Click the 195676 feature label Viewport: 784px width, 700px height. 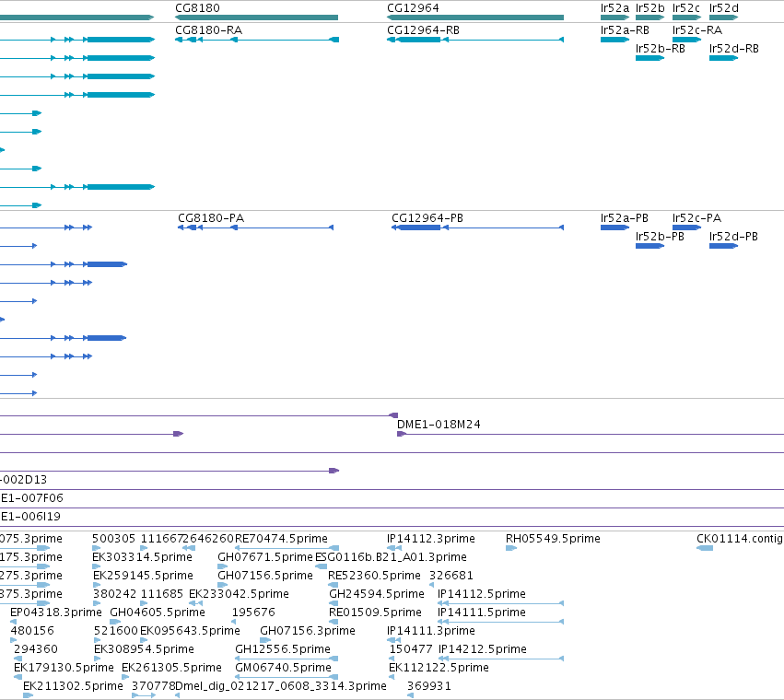click(253, 612)
